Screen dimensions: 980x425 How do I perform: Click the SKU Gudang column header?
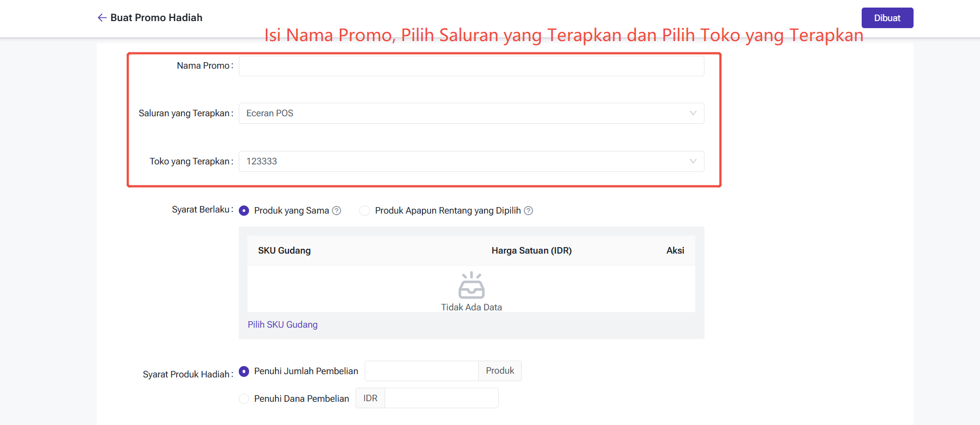pyautogui.click(x=284, y=250)
